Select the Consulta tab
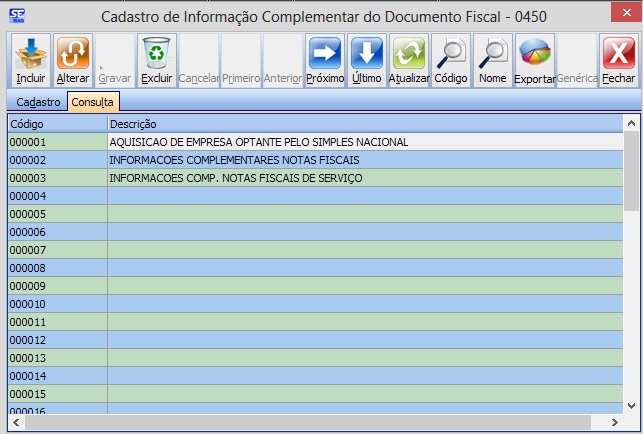Image resolution: width=643 pixels, height=434 pixels. point(92,102)
